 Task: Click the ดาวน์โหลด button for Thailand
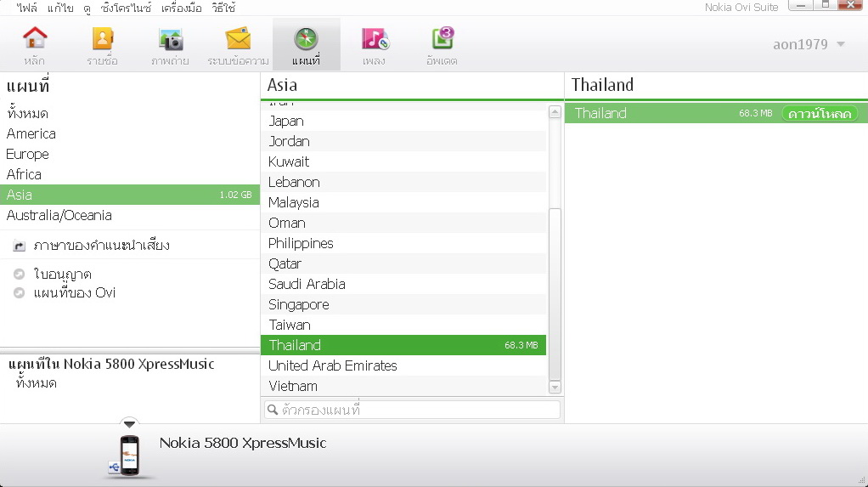tap(820, 114)
